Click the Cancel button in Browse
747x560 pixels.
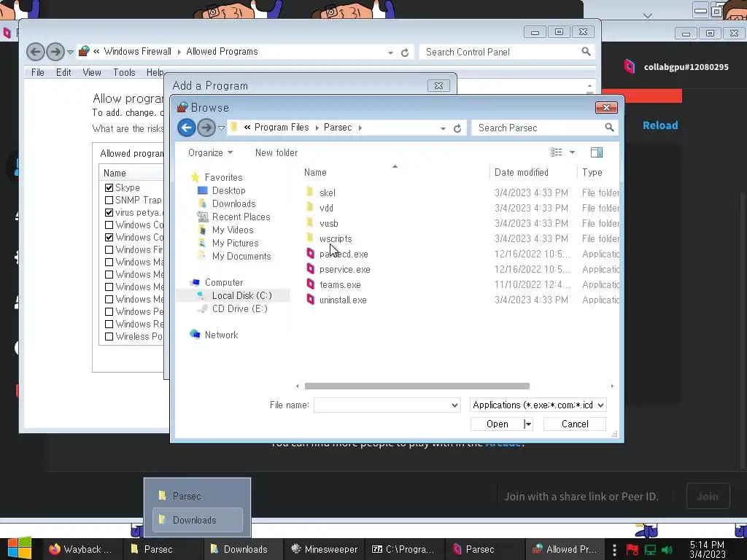(x=575, y=424)
